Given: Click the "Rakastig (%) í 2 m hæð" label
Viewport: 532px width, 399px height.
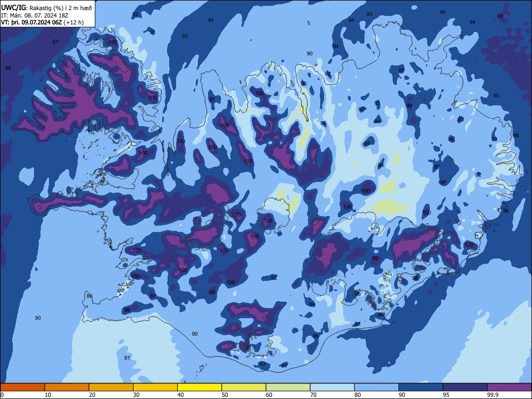Looking at the screenshot, I should 61,7.
